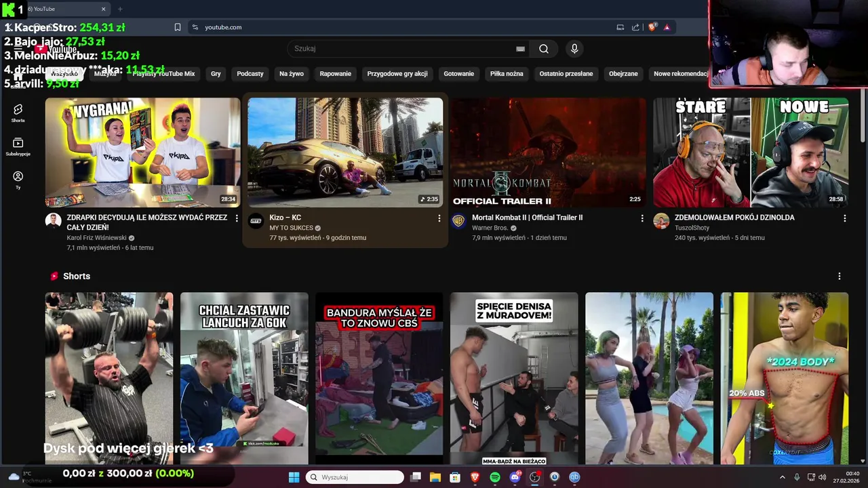868x488 pixels.
Task: Open the Ty profile page in the sidebar
Action: (x=18, y=180)
